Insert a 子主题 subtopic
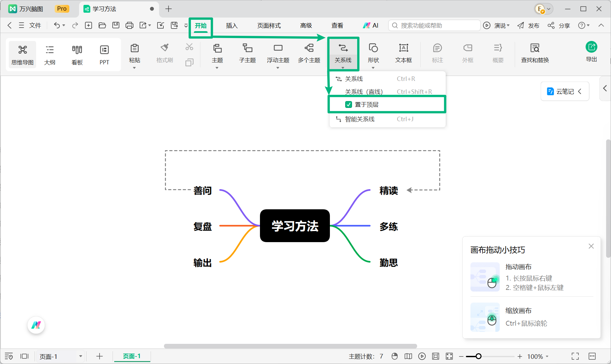The width and height of the screenshot is (611, 364). (247, 54)
